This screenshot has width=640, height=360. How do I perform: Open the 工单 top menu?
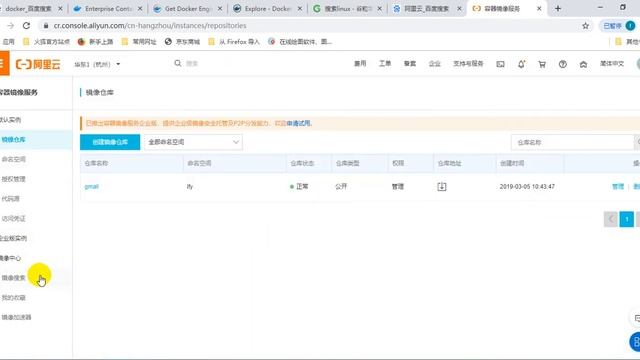[x=385, y=64]
